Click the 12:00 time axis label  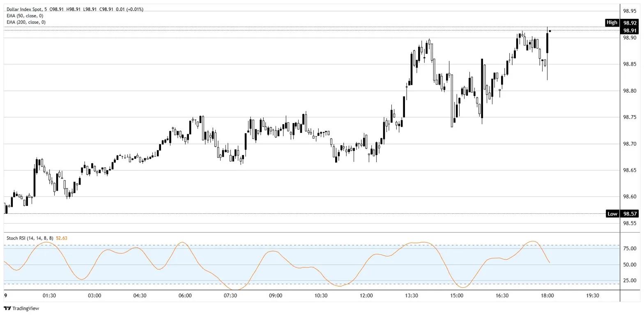(366, 295)
